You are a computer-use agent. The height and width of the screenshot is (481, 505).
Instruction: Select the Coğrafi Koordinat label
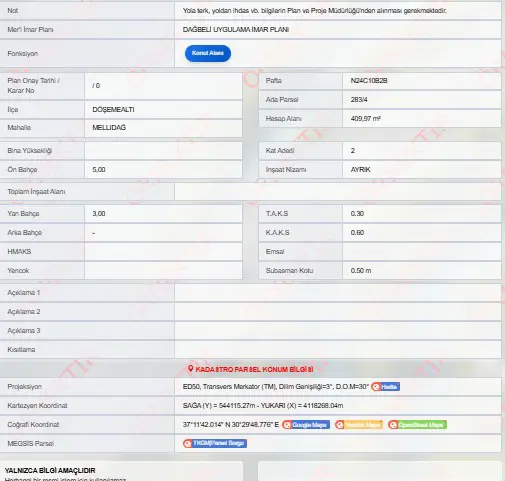point(33,425)
